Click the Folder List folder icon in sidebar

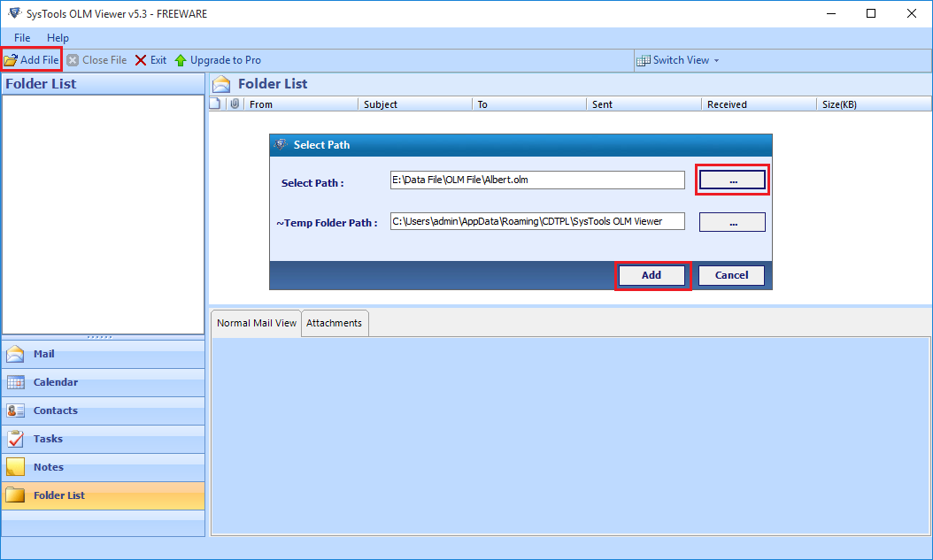pyautogui.click(x=15, y=495)
